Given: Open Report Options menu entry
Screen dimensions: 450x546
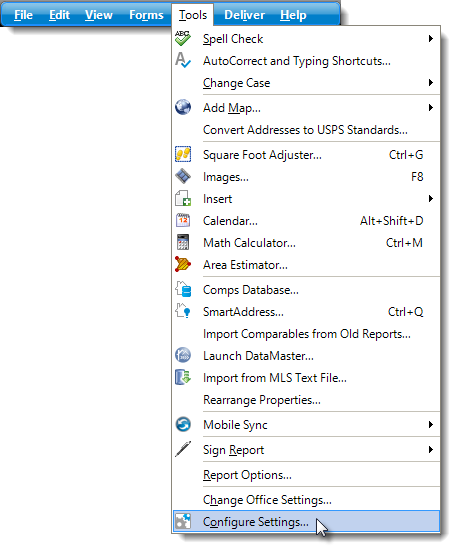Looking at the screenshot, I should 247,475.
